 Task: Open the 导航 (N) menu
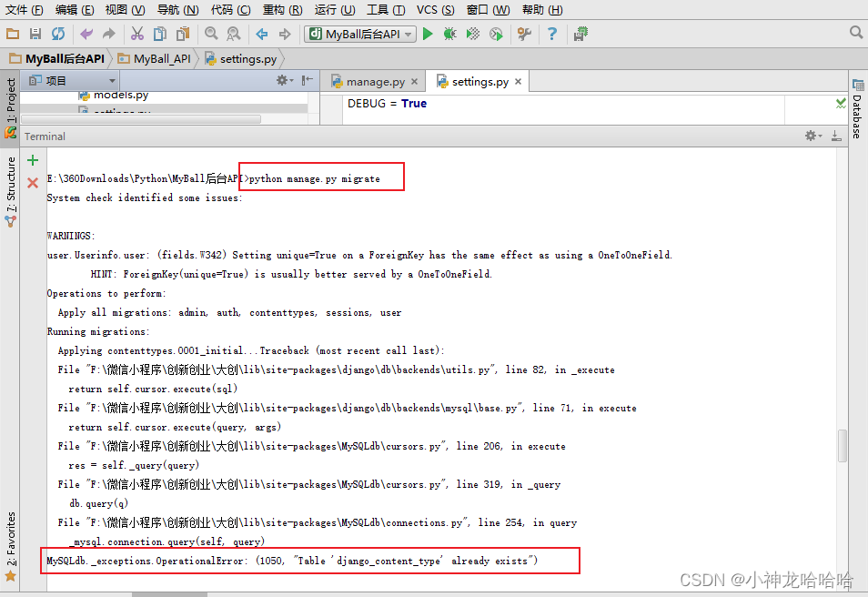coord(177,9)
